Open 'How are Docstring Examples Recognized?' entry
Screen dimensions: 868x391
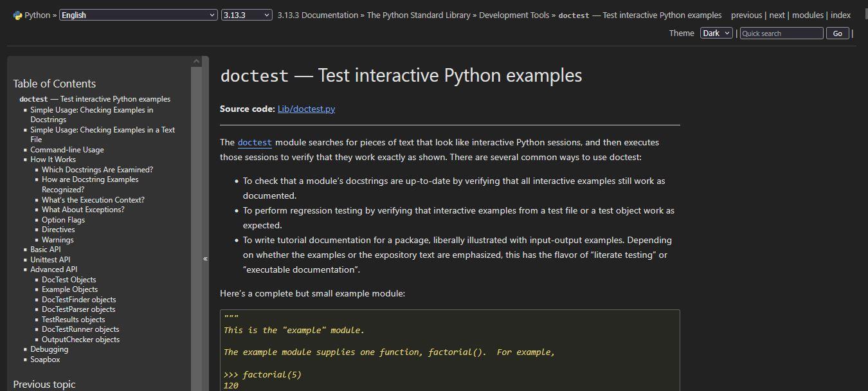(x=90, y=185)
